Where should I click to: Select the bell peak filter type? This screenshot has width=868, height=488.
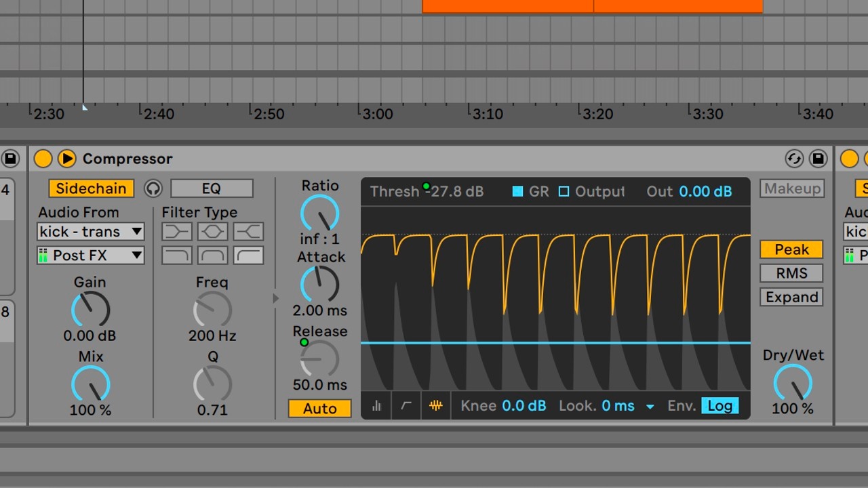click(212, 232)
